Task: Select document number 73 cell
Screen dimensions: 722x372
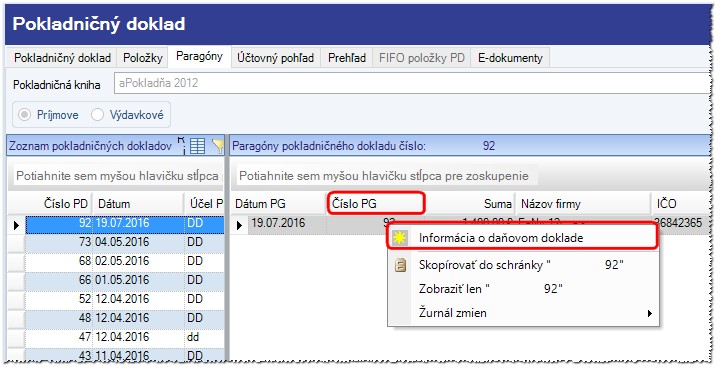Action: (59, 242)
